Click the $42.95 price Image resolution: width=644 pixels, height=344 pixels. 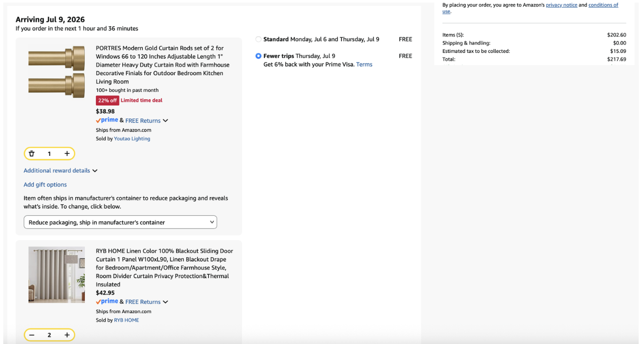click(x=105, y=293)
